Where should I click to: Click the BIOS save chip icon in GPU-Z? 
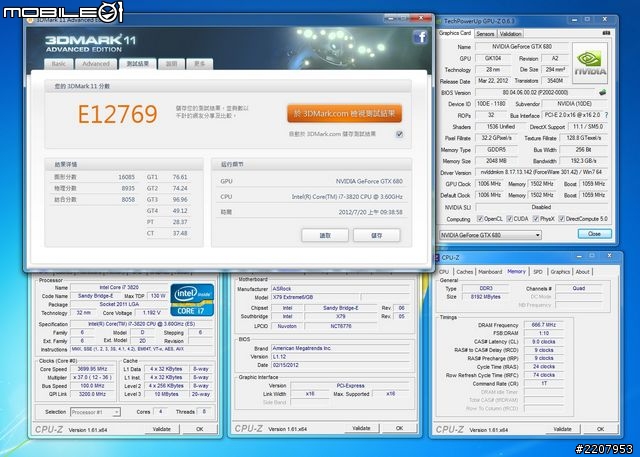coord(602,93)
